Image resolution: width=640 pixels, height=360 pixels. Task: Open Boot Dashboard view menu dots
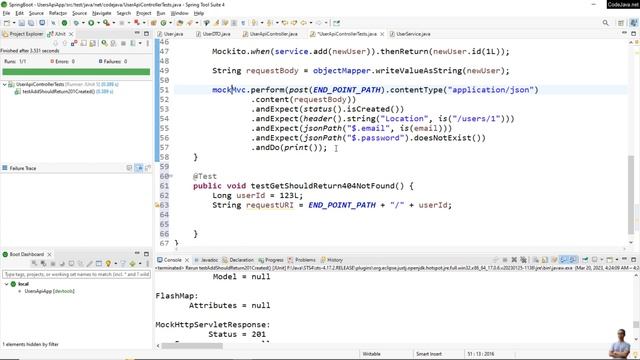coord(147,263)
